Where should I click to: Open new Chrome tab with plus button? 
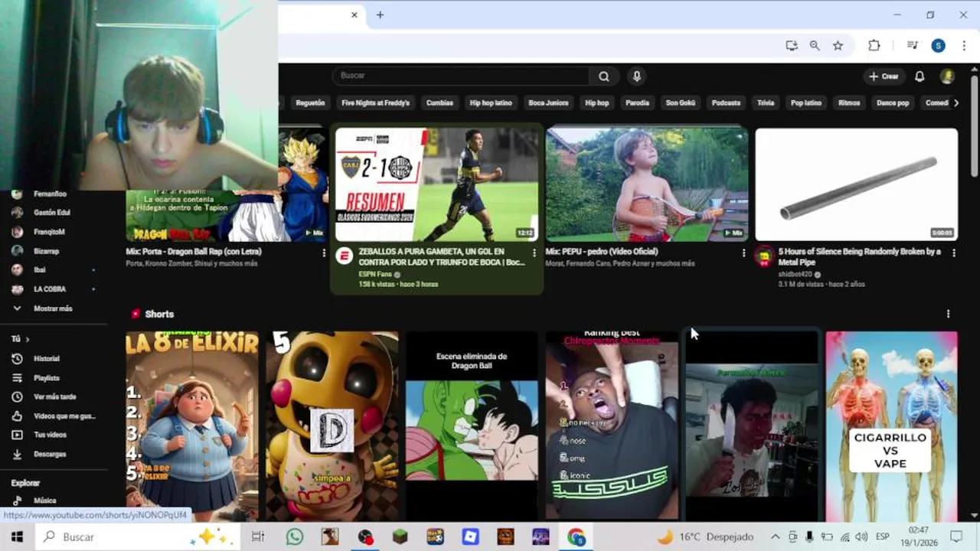pyautogui.click(x=380, y=15)
